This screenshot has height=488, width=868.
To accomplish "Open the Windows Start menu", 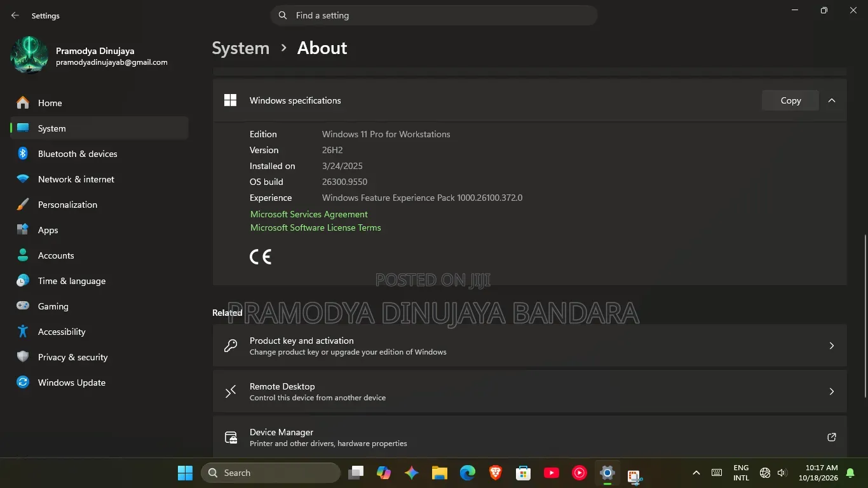I will [x=185, y=473].
